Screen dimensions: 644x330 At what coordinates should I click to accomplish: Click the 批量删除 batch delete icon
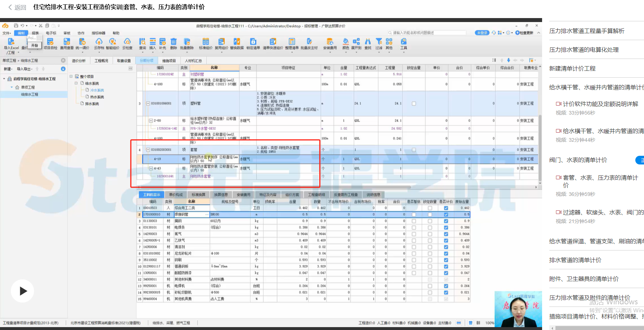(187, 44)
